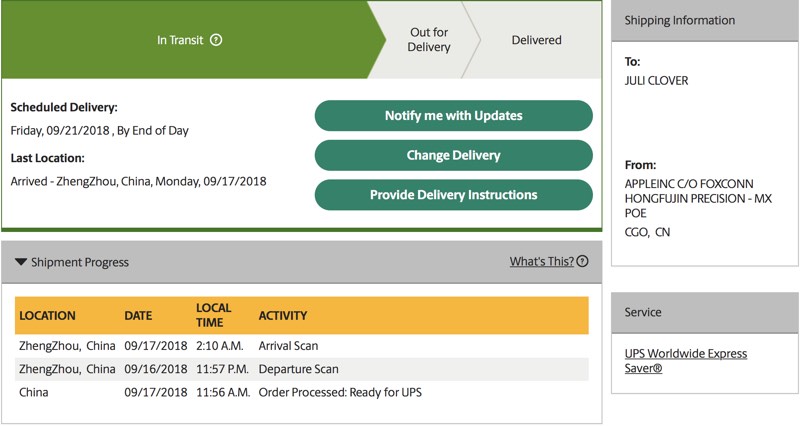Select the Out for Delivery step
The width and height of the screenshot is (800, 426).
pyautogui.click(x=430, y=40)
